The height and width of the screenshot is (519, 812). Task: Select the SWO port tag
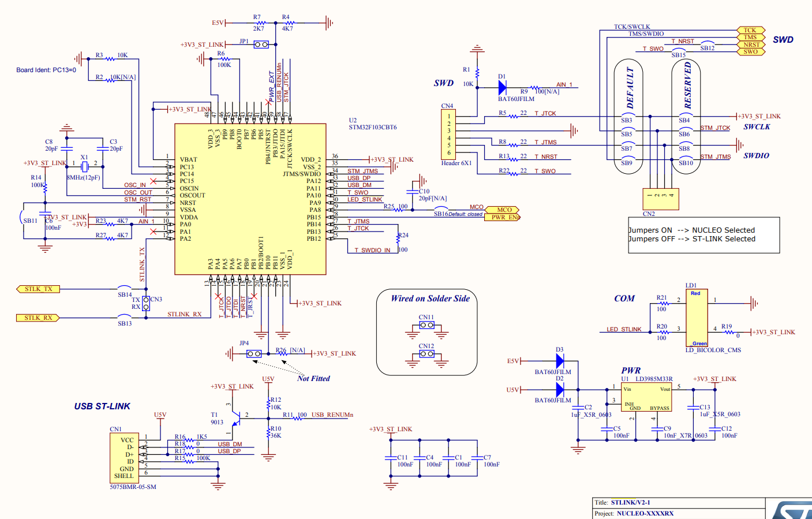[x=751, y=51]
